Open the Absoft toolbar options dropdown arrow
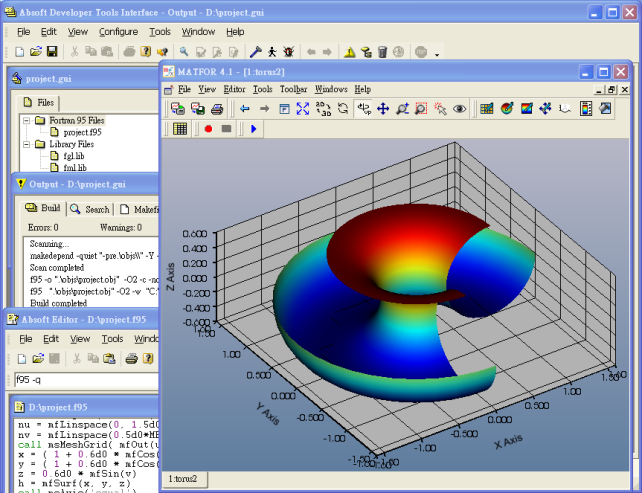The image size is (642, 493). click(x=437, y=54)
